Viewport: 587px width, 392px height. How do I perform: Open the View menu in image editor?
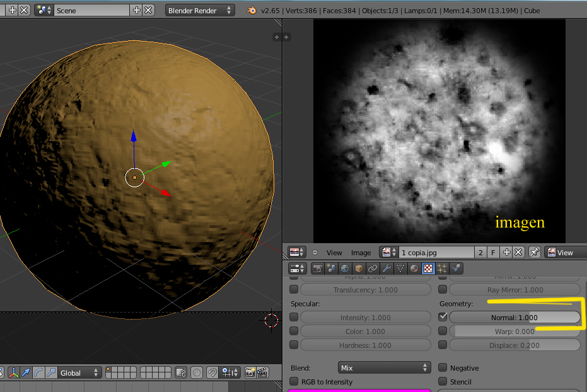334,252
